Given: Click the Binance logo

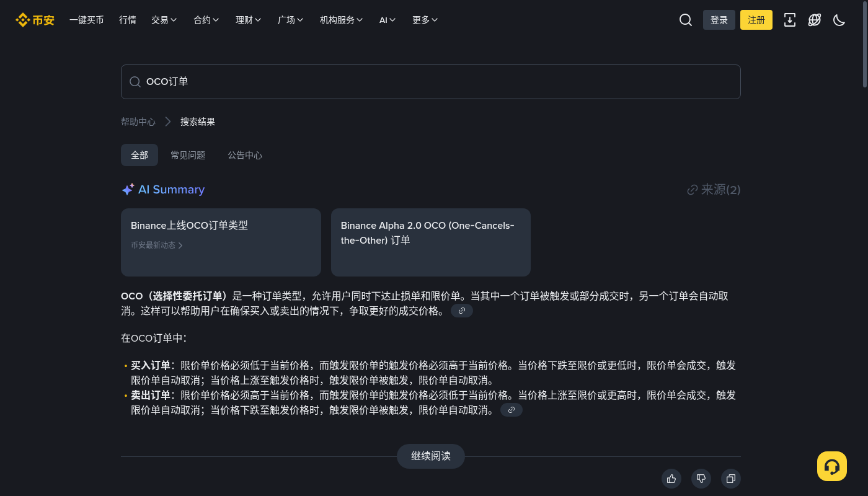Looking at the screenshot, I should tap(35, 20).
